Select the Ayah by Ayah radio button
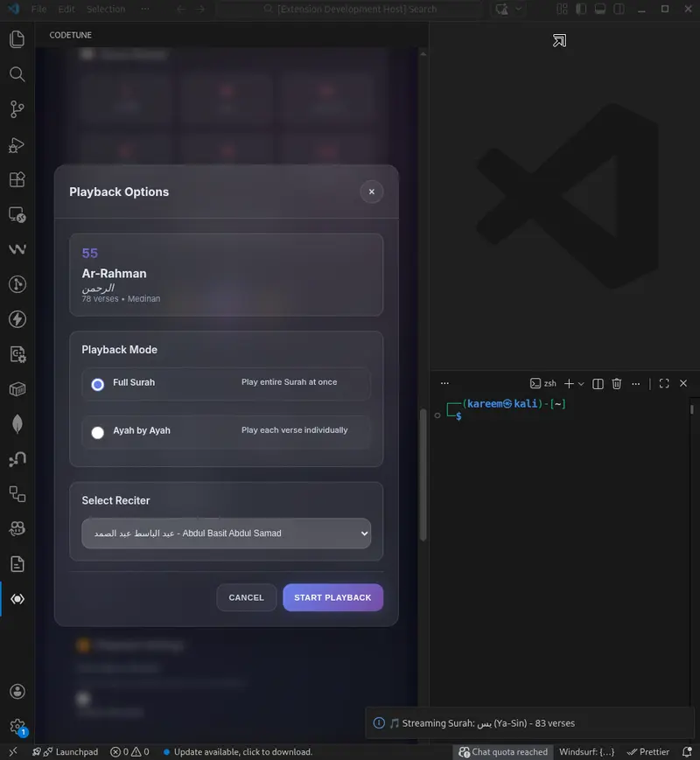700x760 pixels. 97,432
